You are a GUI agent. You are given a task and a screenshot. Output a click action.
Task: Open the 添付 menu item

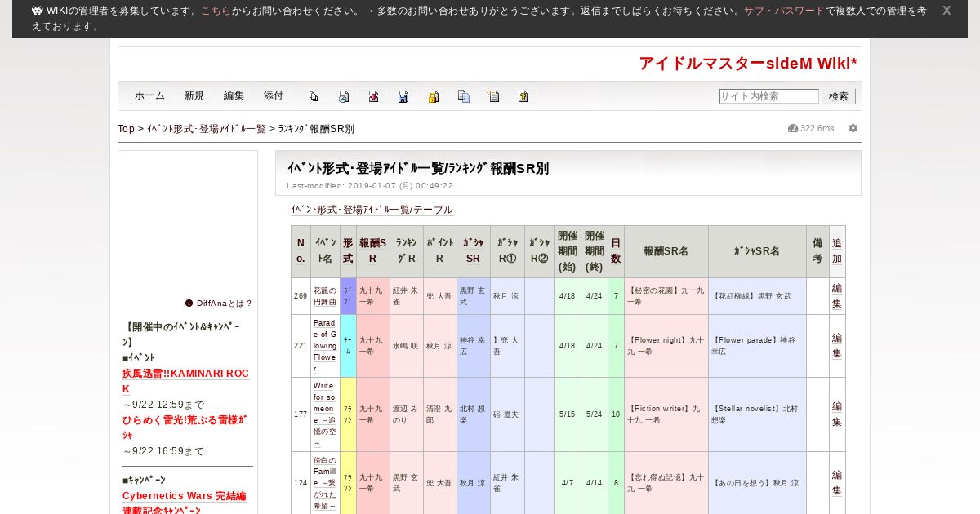pos(274,95)
